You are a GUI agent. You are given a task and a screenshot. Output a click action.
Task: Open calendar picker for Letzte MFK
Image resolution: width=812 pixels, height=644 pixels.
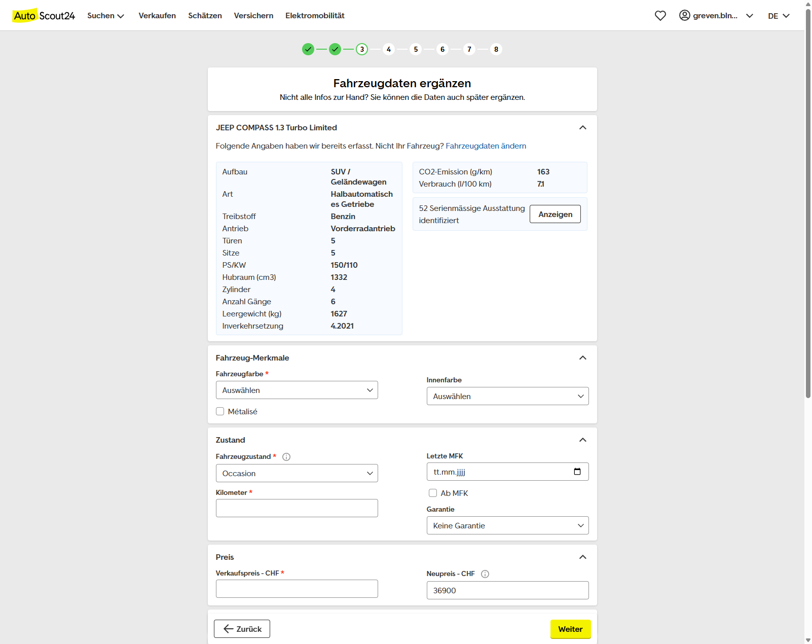point(577,472)
